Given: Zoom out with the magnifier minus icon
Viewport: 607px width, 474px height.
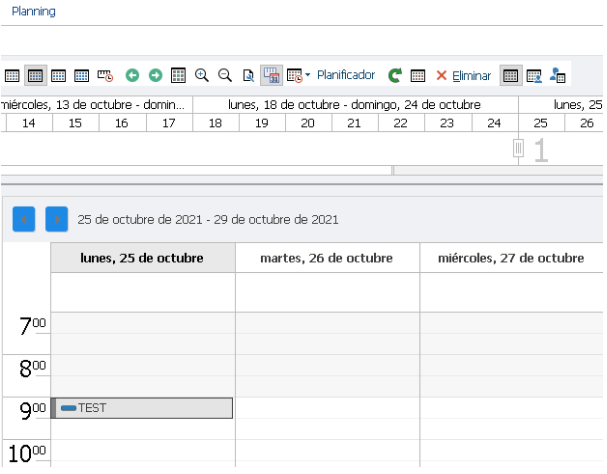Looking at the screenshot, I should (225, 75).
